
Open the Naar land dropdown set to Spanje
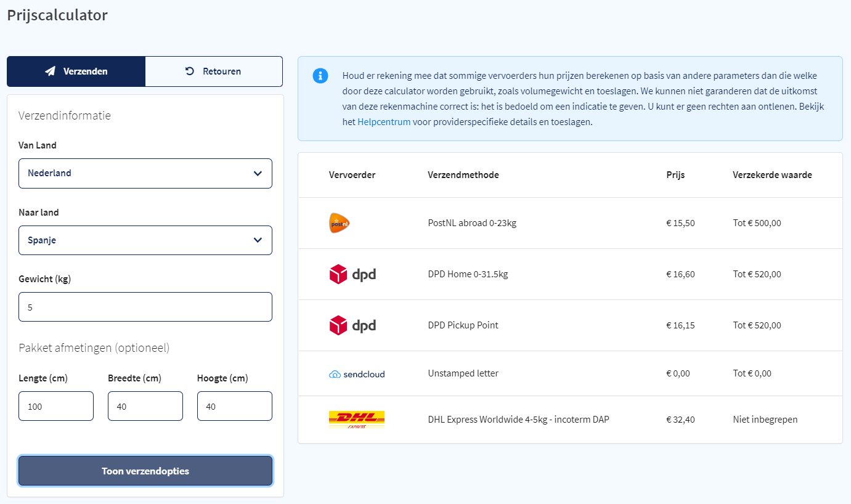coord(145,240)
